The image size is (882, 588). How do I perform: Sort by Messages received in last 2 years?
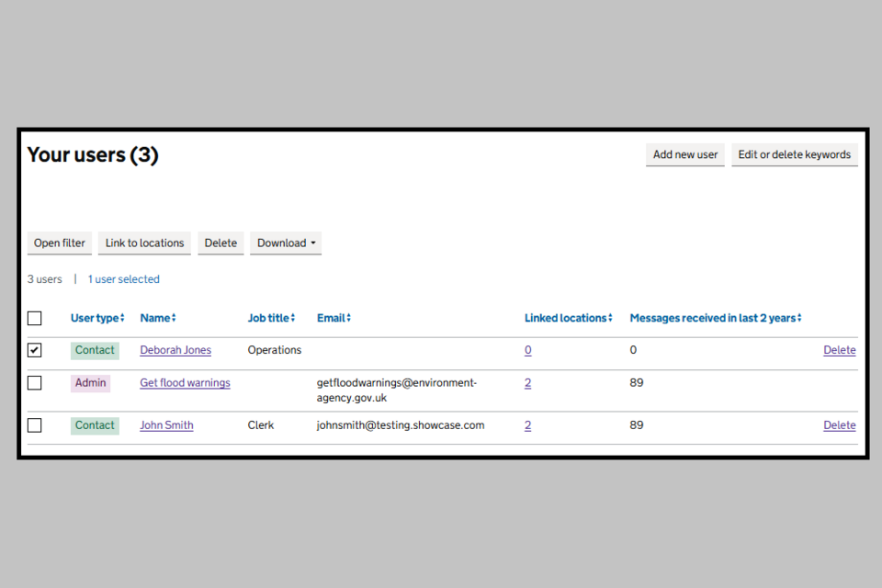coord(715,318)
